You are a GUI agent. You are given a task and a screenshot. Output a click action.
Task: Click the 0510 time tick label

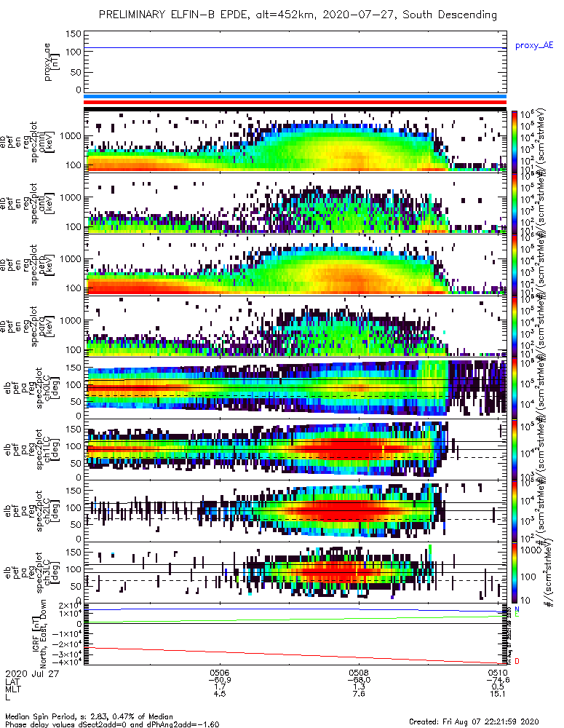pos(498,672)
